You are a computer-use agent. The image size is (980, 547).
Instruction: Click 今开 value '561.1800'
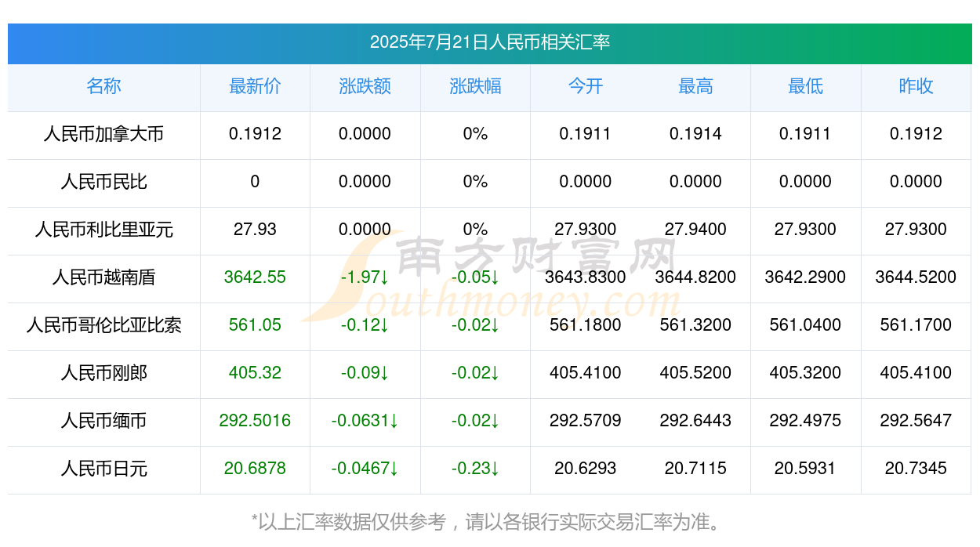tap(586, 325)
